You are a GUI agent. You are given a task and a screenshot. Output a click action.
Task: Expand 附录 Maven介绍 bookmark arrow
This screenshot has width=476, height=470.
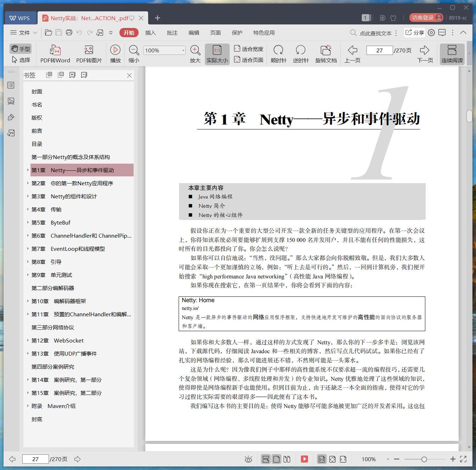[28, 406]
